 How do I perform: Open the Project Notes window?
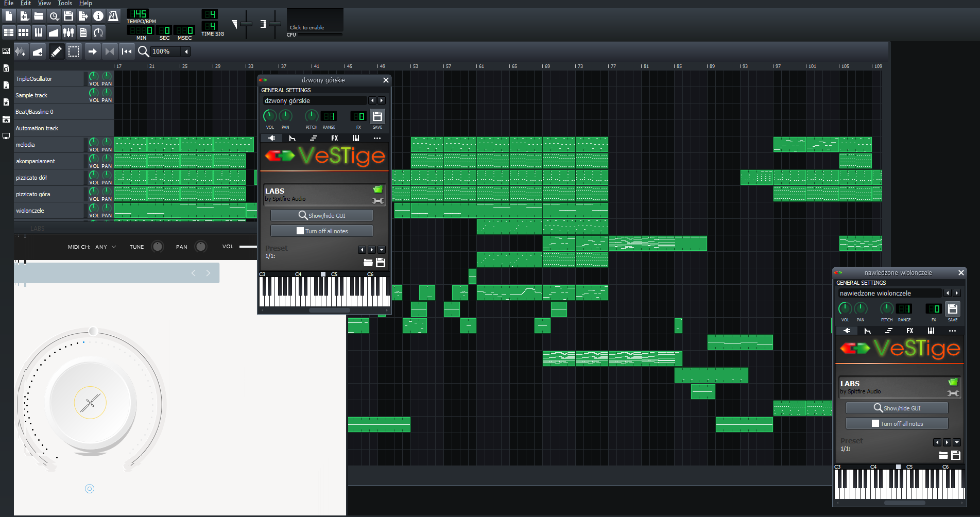(83, 32)
